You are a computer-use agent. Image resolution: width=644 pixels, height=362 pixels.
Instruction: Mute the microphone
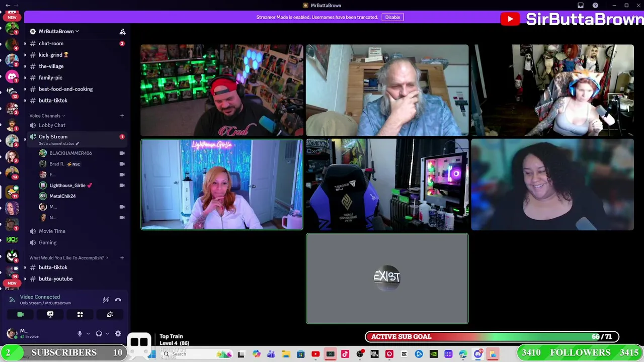click(x=79, y=333)
